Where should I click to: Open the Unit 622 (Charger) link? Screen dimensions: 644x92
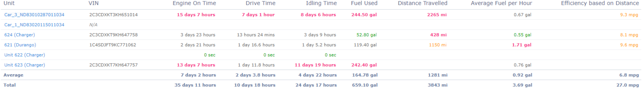point(24,55)
